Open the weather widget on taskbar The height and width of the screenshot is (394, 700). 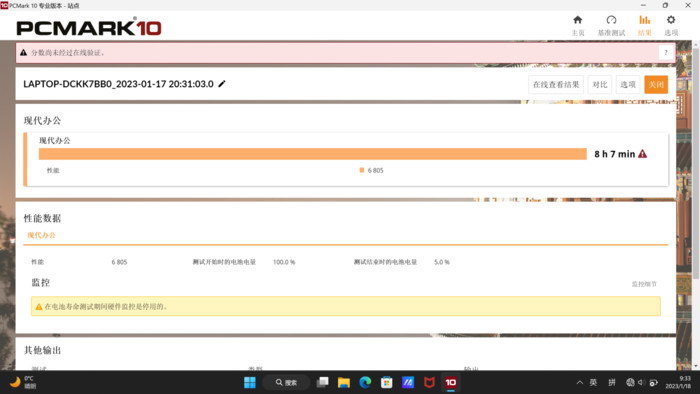pyautogui.click(x=23, y=382)
